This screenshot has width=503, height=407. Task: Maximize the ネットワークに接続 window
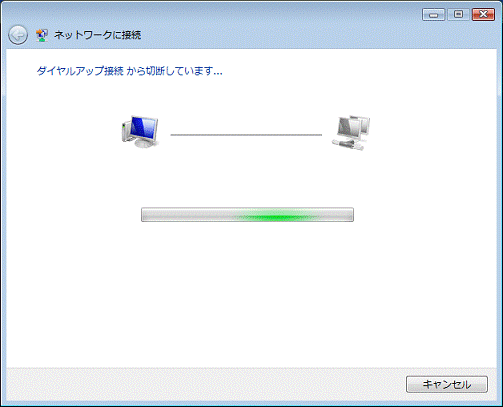[x=459, y=15]
